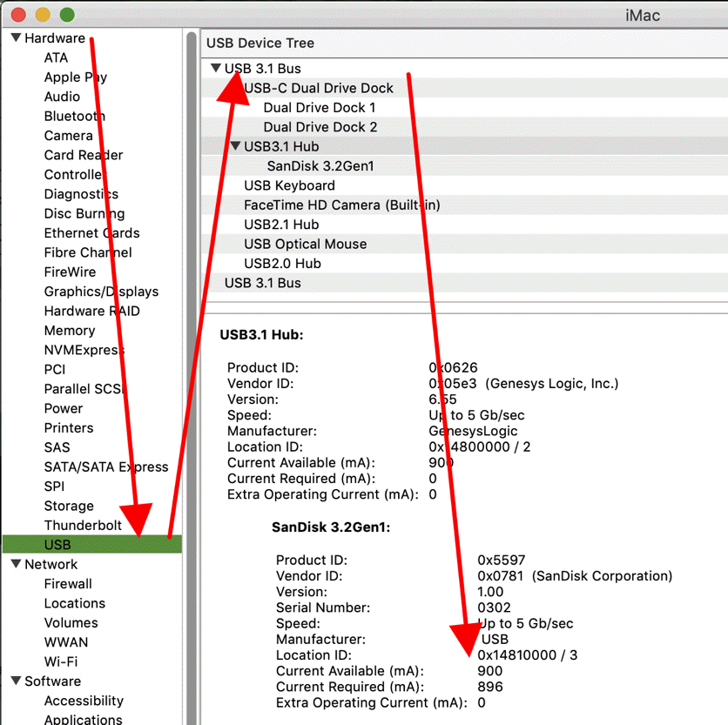The width and height of the screenshot is (728, 725).
Task: Open Graphics/Displays section
Action: click(x=101, y=292)
